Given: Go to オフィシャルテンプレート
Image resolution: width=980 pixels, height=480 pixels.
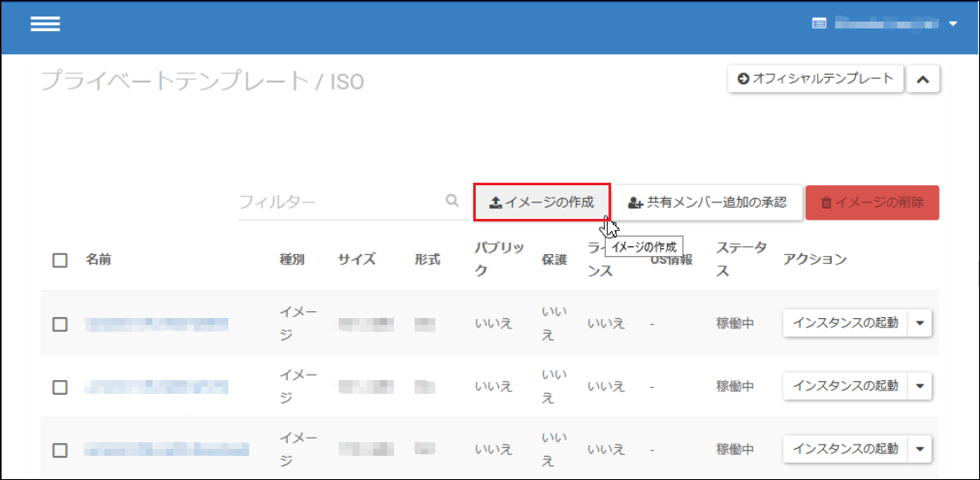Looking at the screenshot, I should pos(815,79).
